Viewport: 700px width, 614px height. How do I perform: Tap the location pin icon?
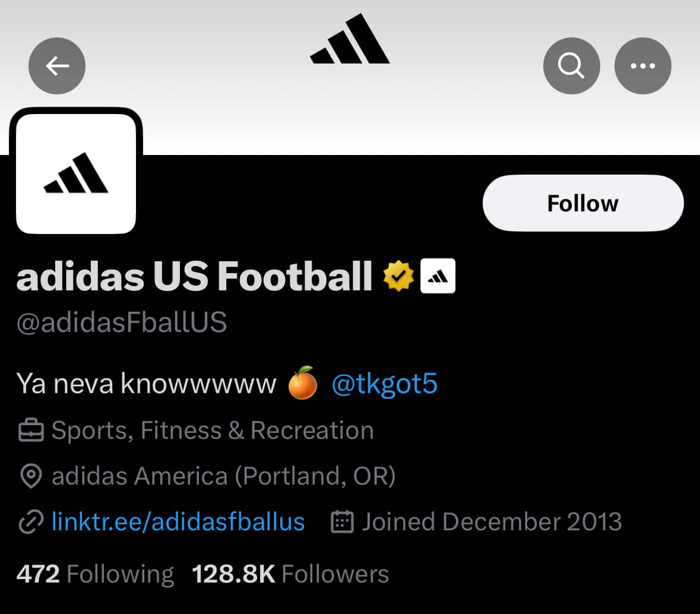(31, 476)
